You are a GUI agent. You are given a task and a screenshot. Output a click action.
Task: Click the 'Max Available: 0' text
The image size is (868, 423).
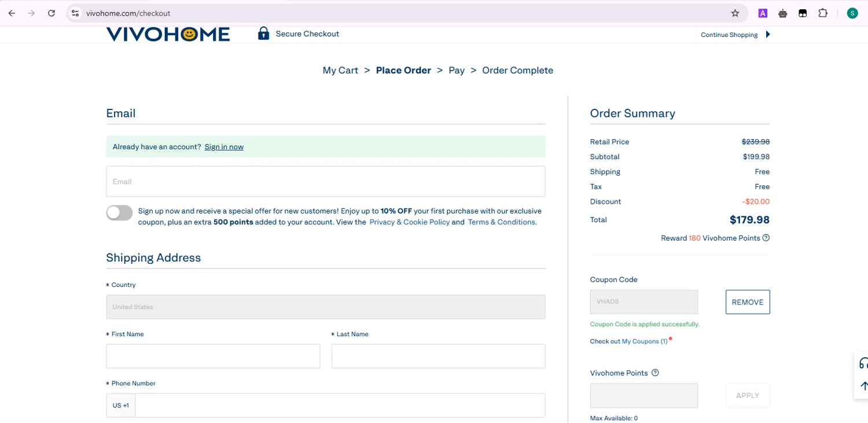point(614,418)
